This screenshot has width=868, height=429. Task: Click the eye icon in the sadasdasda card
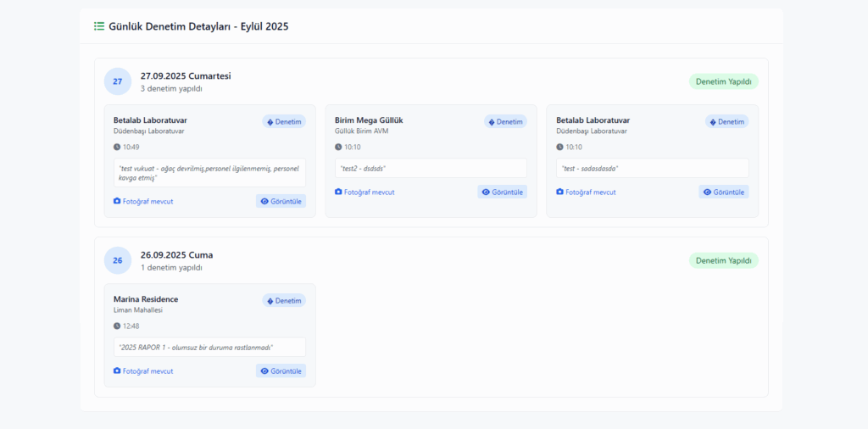point(707,192)
